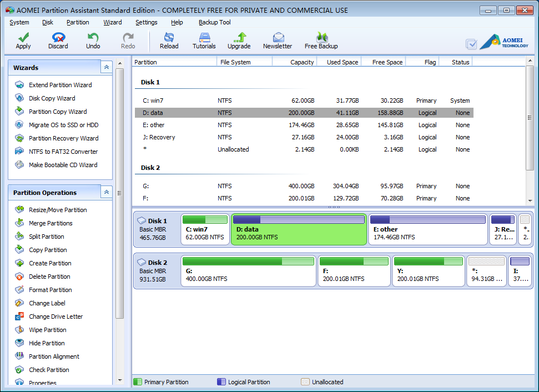
Task: Open the Wizard menu
Action: pyautogui.click(x=113, y=22)
